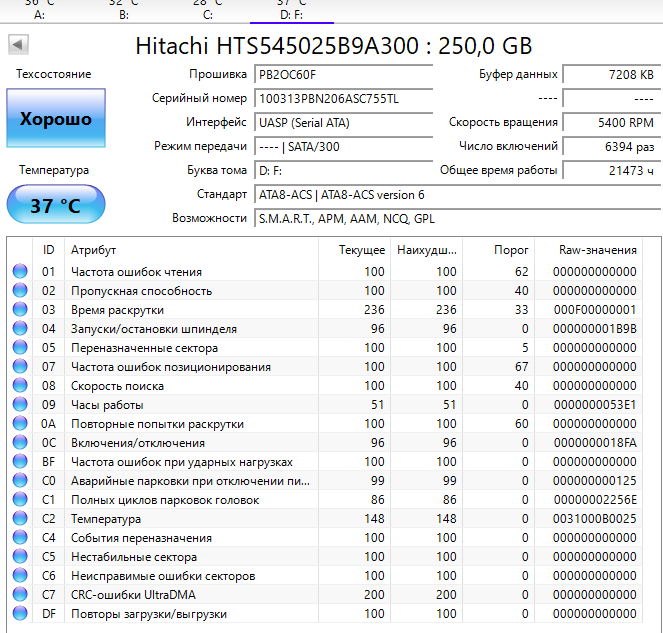Click status icon beside Переназначенные сектора
This screenshot has width=663, height=633.
pos(20,348)
